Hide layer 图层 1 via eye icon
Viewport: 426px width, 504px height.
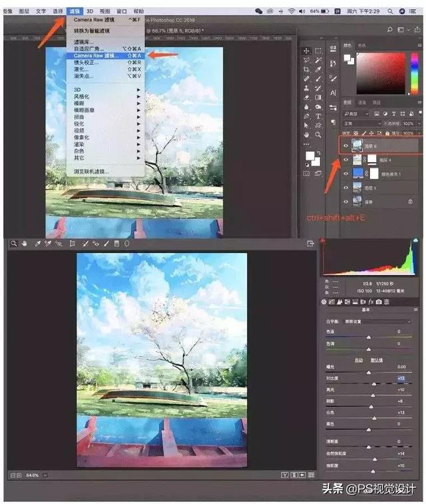click(x=346, y=188)
